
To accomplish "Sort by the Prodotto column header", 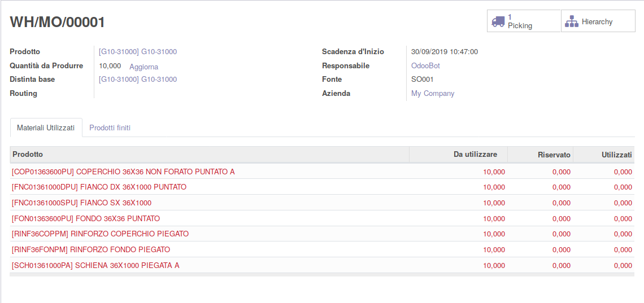I will point(210,154).
